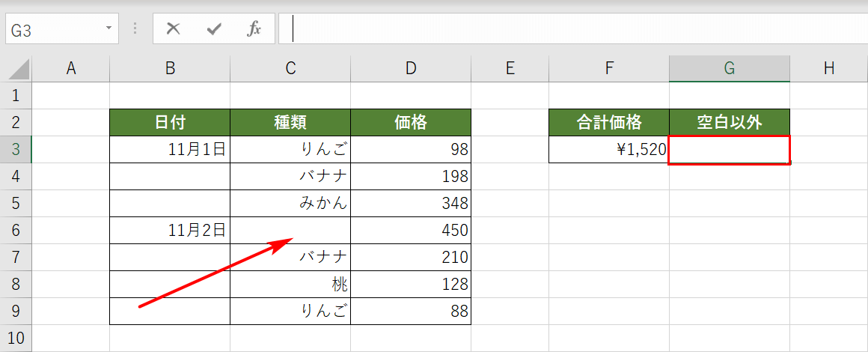The width and height of the screenshot is (868, 352).
Task: Select column C header
Action: (290, 69)
